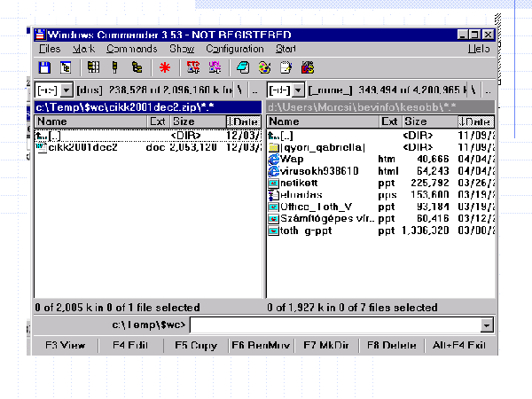The height and width of the screenshot is (399, 532).
Task: Open the Configuration menu
Action: click(234, 49)
